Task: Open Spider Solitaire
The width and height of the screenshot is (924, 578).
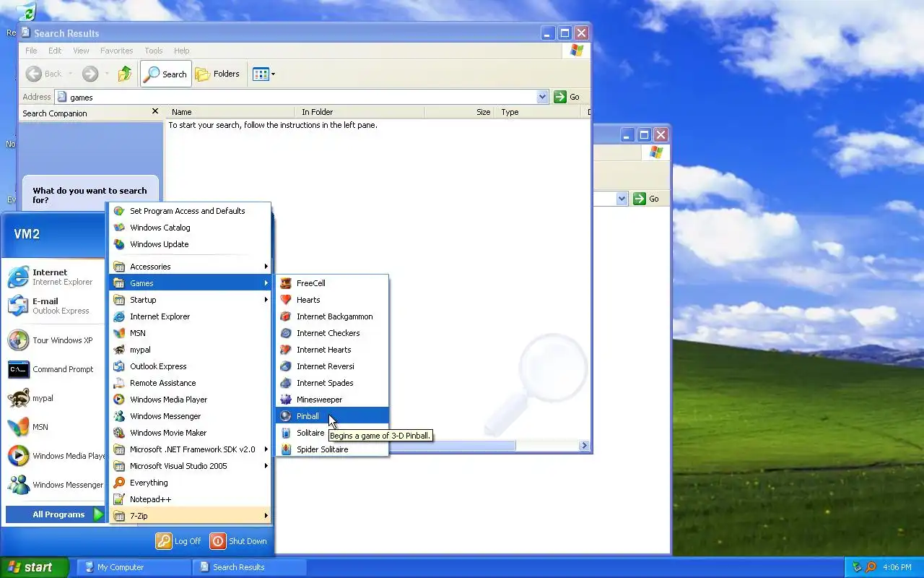Action: pos(332,449)
